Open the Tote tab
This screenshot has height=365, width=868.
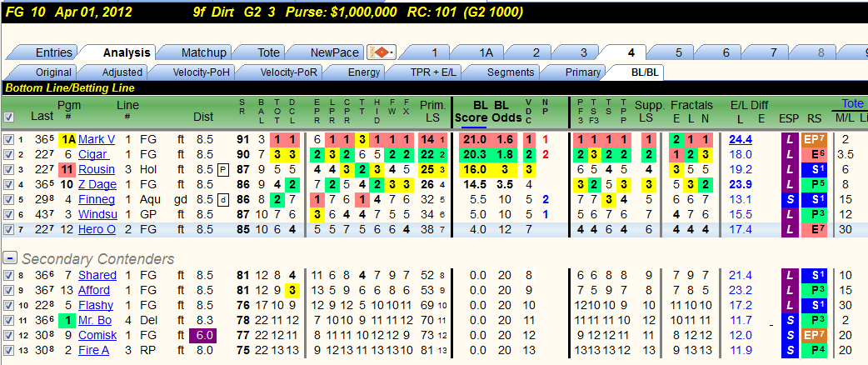click(x=268, y=52)
